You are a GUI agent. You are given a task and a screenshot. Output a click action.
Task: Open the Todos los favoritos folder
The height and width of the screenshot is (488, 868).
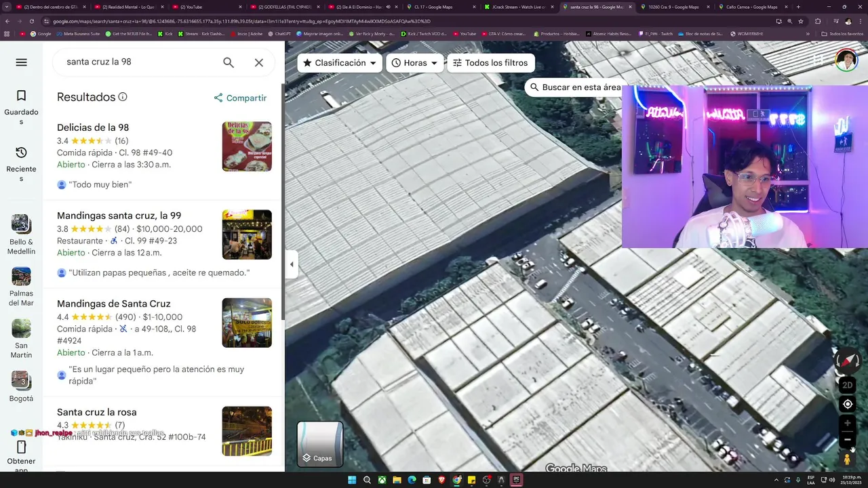(842, 33)
